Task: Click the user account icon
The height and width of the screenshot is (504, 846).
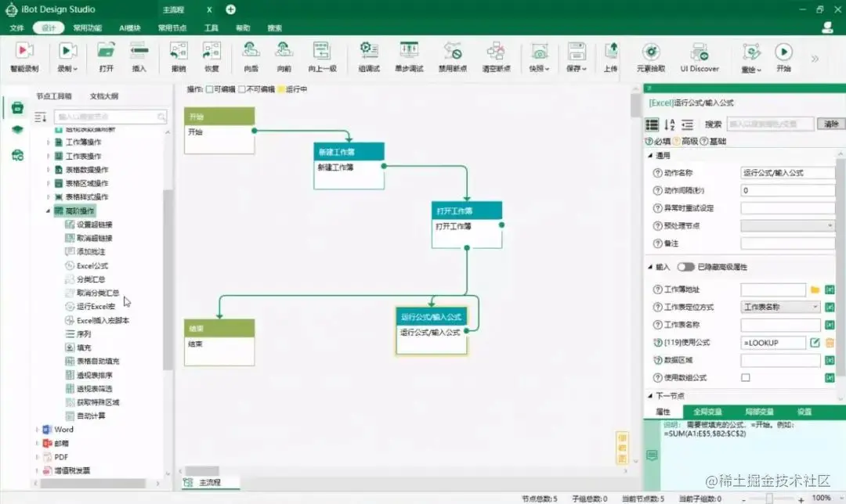Action: pyautogui.click(x=827, y=27)
